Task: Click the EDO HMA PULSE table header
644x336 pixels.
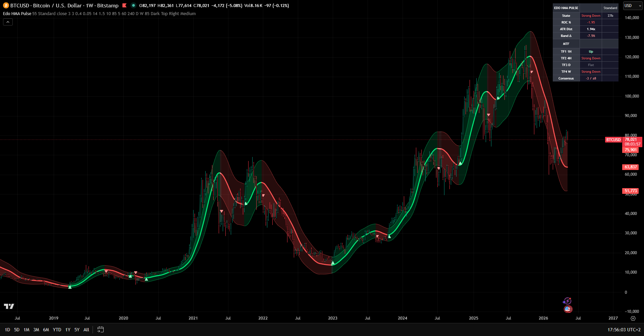Action: (566, 8)
